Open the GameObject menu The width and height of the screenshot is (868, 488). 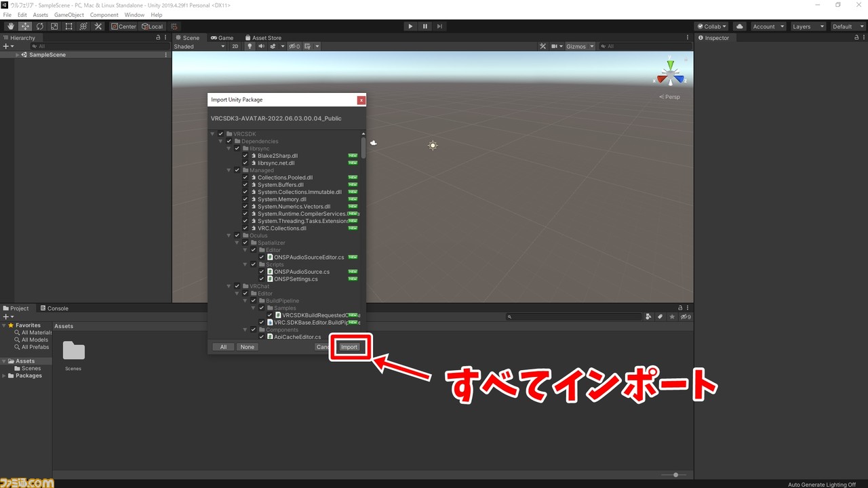[x=69, y=15]
